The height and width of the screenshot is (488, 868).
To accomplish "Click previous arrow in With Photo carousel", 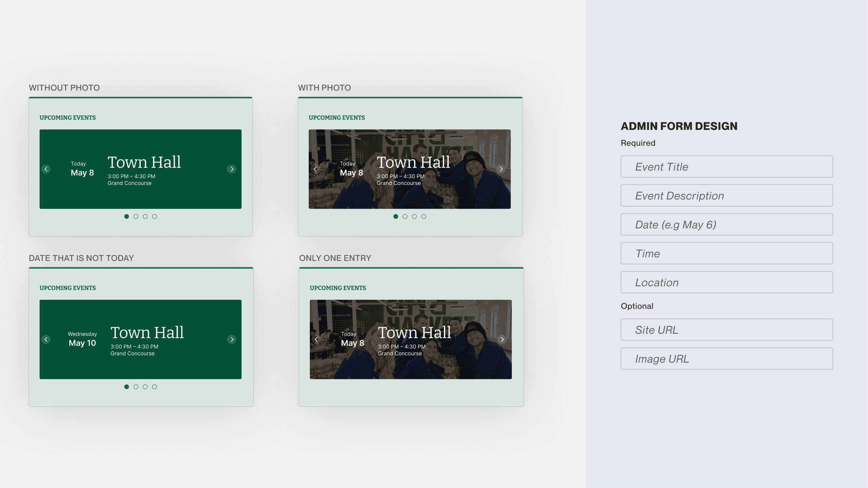I will tap(315, 169).
